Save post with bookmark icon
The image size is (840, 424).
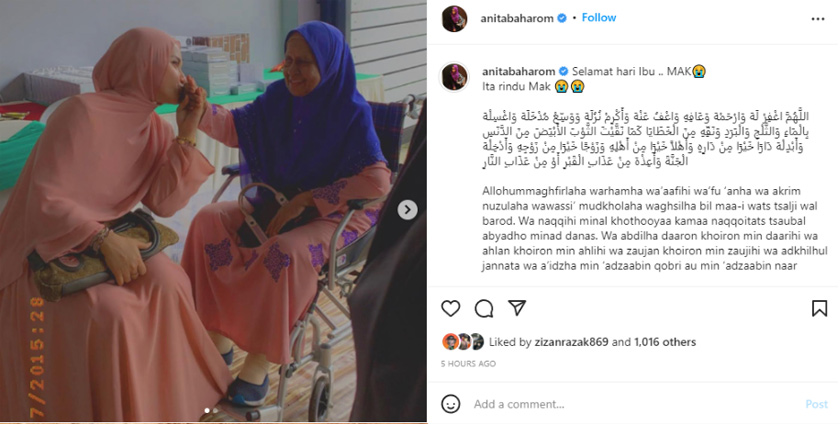tap(819, 308)
